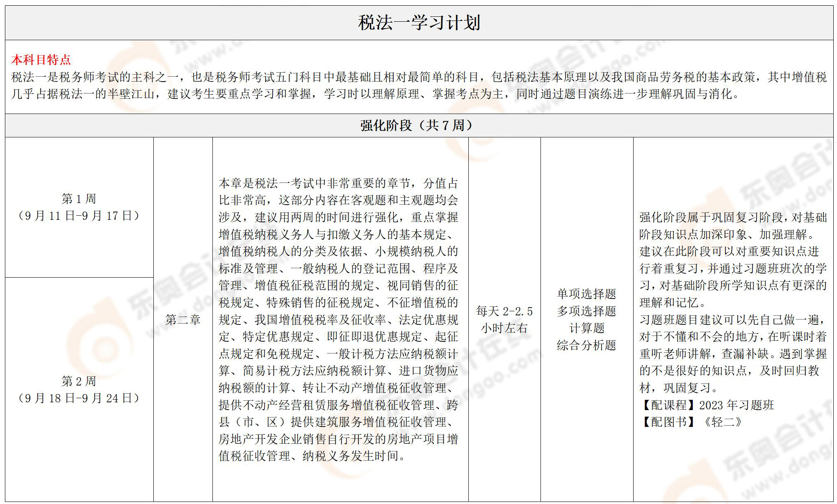This screenshot has width=837, height=504.
Task: Click the date range 9月18日-9月24日
Action: click(x=79, y=398)
